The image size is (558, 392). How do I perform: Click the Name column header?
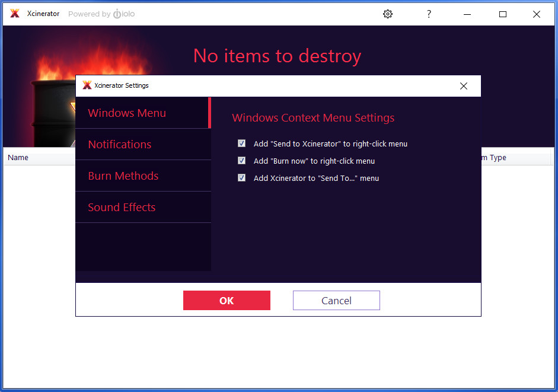(x=18, y=157)
